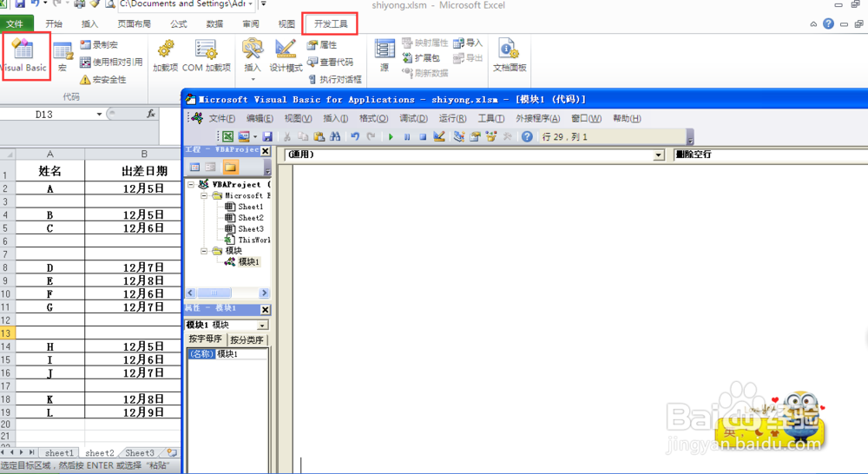Viewport: 868px width, 474px height.
Task: Open Object Browser icon in VBA toolbar
Action: 491,136
